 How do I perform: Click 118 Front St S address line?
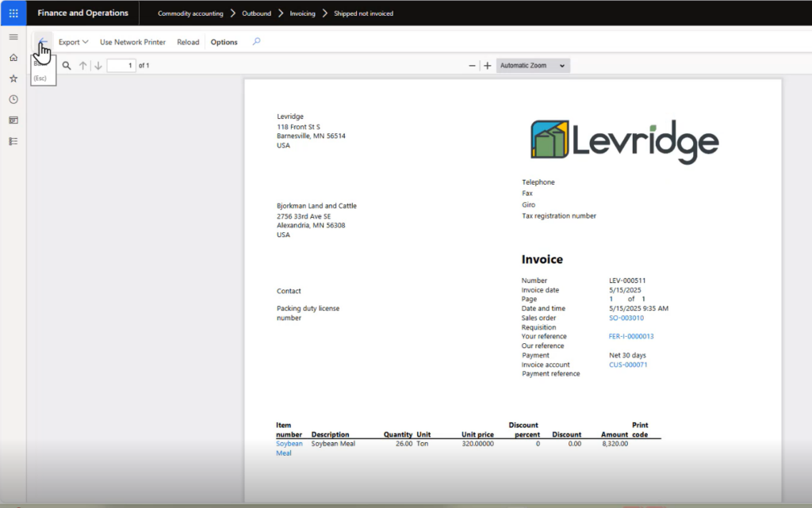(298, 127)
